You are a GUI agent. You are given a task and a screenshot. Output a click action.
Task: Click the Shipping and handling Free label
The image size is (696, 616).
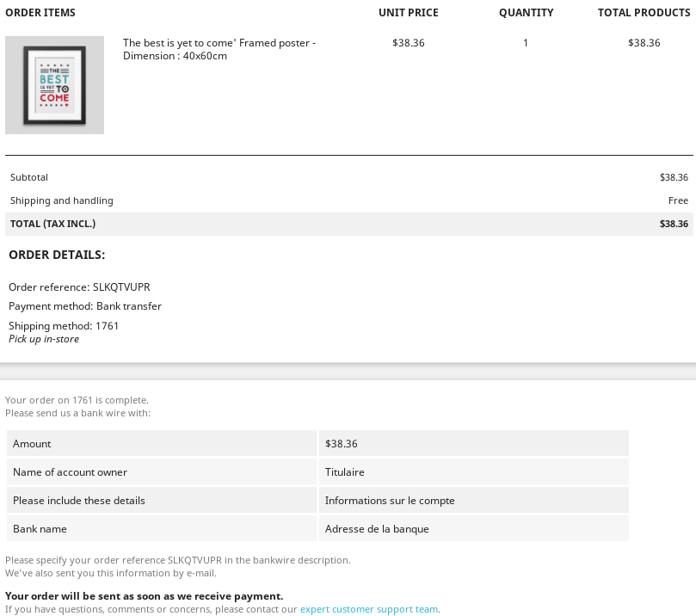pos(678,200)
